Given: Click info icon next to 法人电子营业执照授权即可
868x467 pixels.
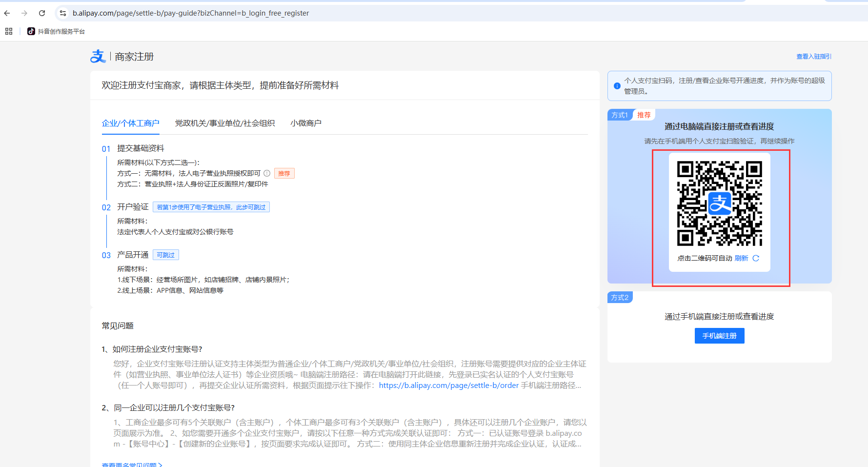Looking at the screenshot, I should (267, 173).
